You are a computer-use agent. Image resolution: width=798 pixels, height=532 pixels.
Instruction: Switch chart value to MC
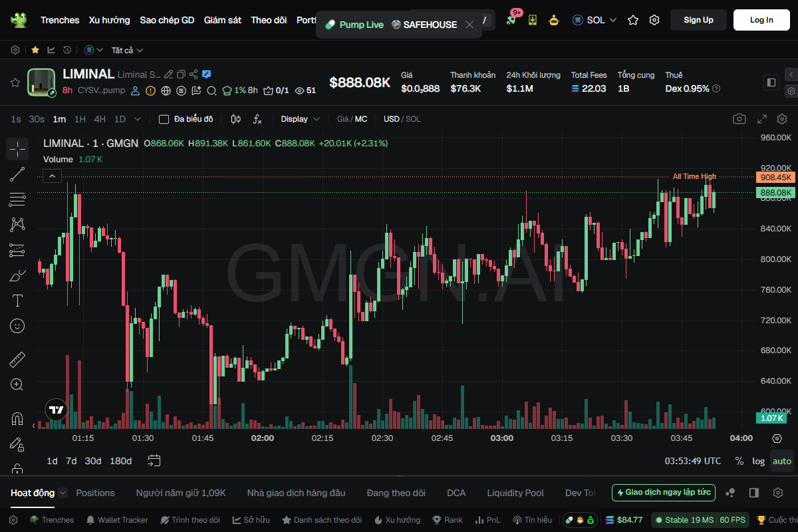(361, 119)
